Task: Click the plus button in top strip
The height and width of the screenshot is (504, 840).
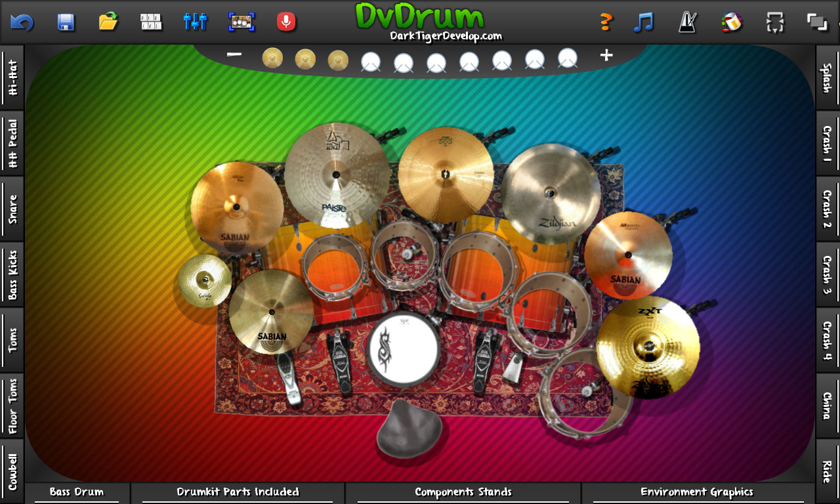Action: 606,55
